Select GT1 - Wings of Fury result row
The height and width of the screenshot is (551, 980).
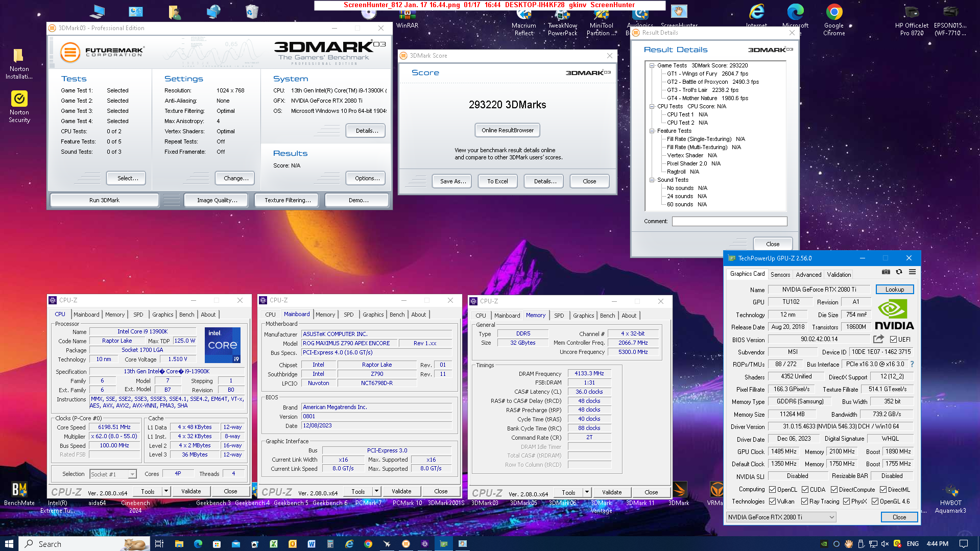pos(707,74)
